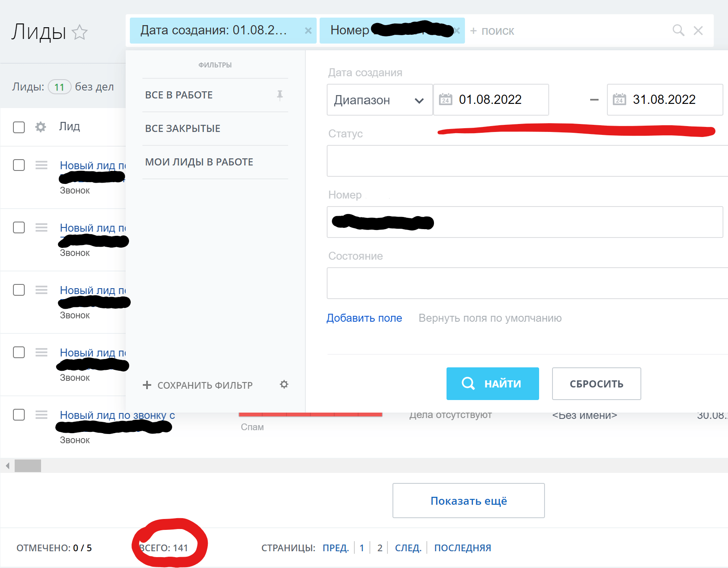Open row menu for first lead
Viewport: 728px width, 568px height.
coord(41,165)
